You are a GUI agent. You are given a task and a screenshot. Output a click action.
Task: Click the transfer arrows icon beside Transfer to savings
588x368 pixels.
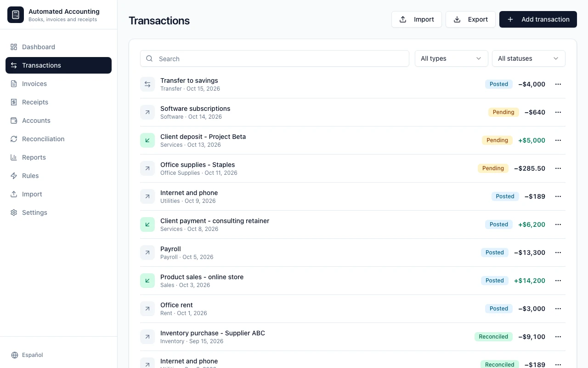[147, 84]
